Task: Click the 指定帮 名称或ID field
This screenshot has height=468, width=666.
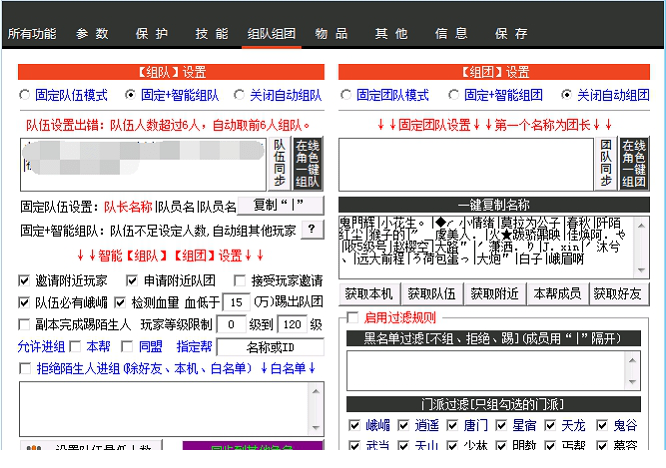Action: tap(271, 347)
